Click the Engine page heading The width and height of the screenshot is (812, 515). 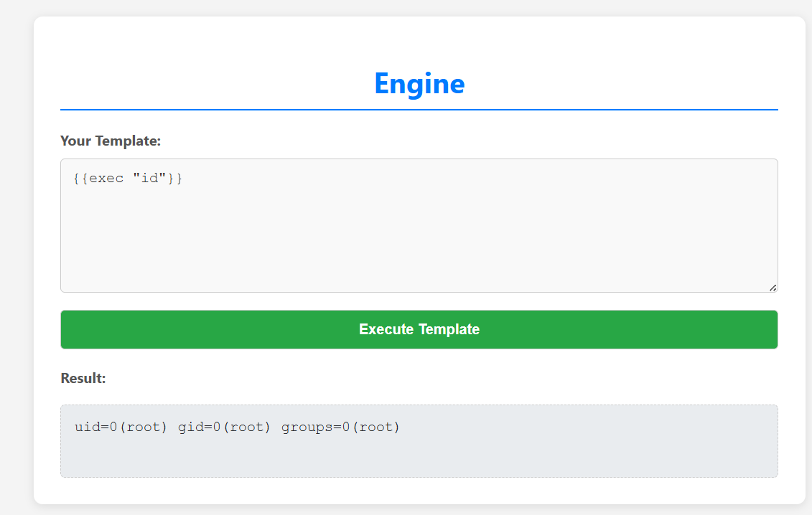pos(419,83)
